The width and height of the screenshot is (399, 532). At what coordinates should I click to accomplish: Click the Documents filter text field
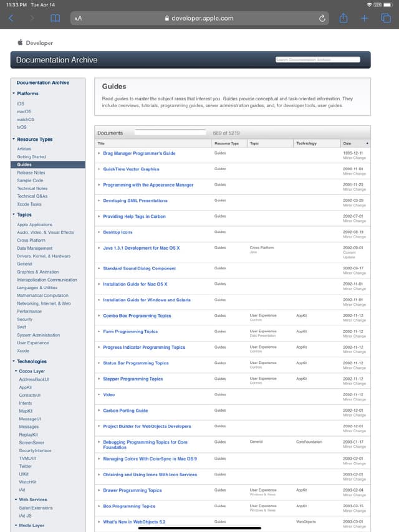170,133
